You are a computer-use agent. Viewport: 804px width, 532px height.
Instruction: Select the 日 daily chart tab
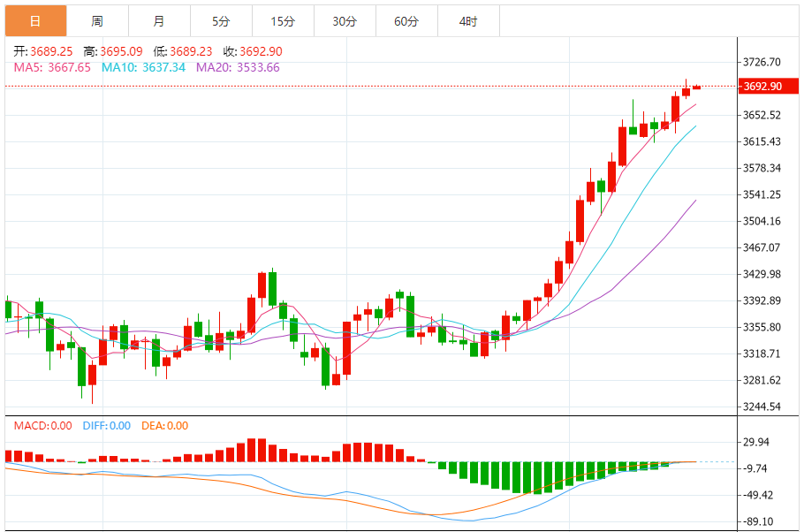36,21
